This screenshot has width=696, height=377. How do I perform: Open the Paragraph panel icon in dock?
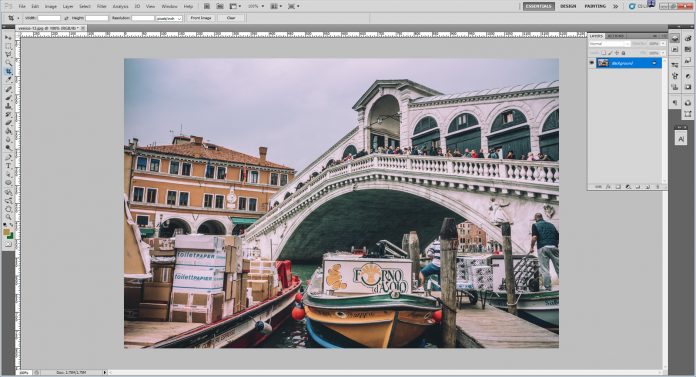(675, 103)
